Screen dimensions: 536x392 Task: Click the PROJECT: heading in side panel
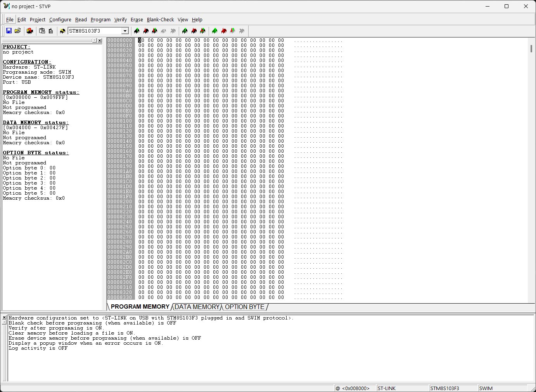[16, 47]
